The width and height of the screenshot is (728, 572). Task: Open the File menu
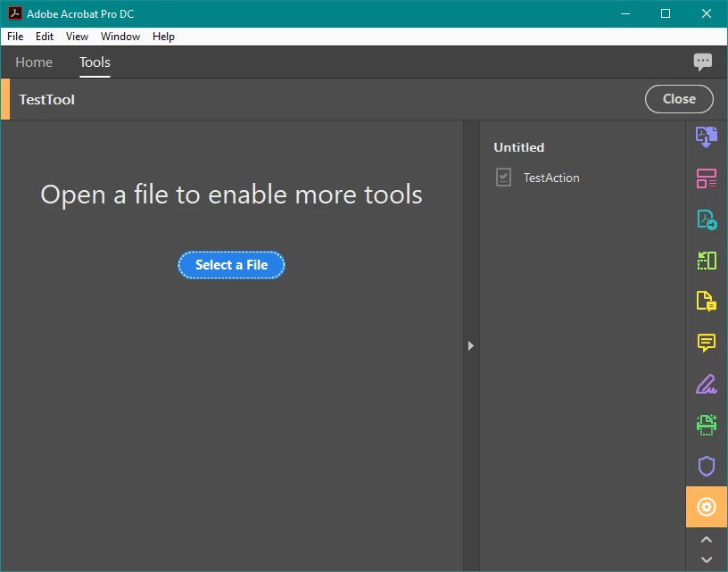15,37
